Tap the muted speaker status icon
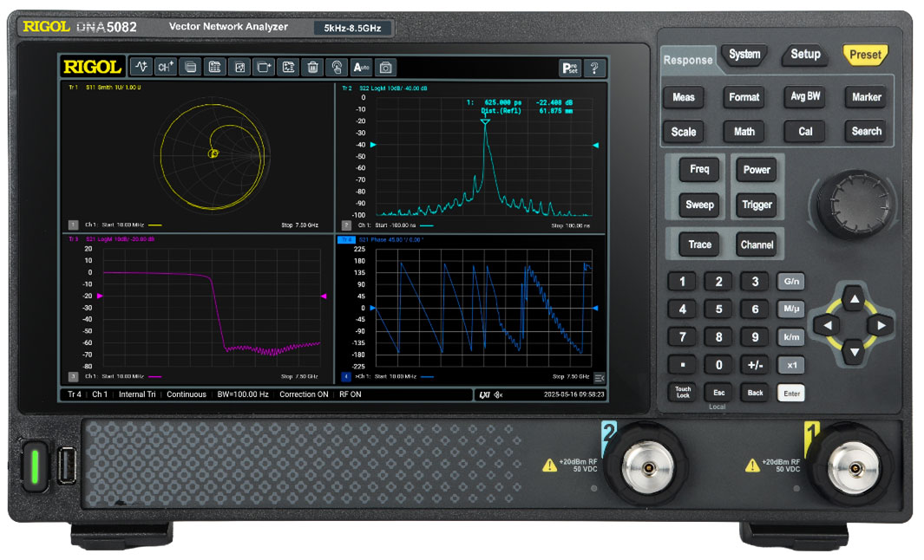 coord(499,394)
